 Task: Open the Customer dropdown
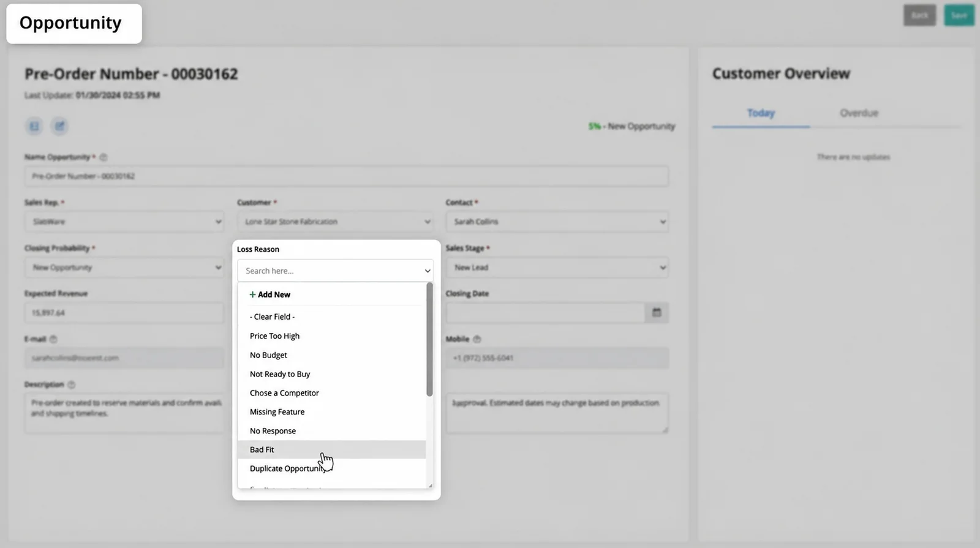[335, 222]
